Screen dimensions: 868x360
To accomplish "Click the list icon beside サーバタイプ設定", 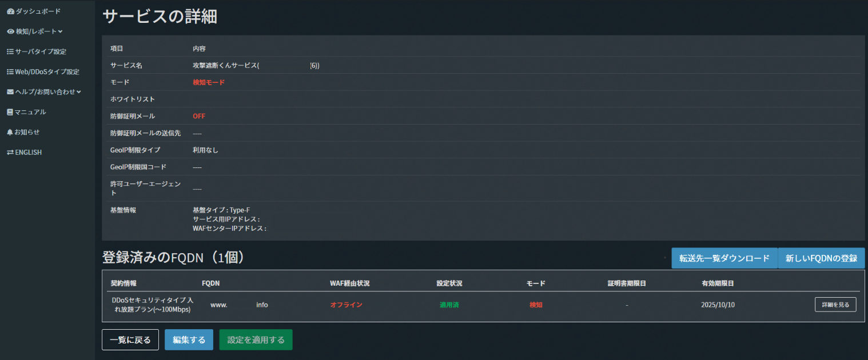I will pyautogui.click(x=10, y=51).
